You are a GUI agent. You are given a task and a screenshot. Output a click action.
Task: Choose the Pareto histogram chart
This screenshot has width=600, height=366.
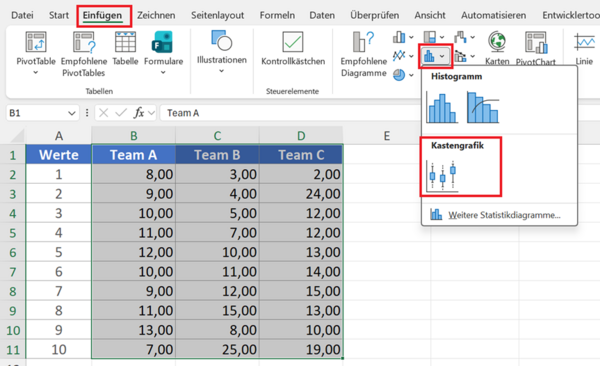[483, 108]
